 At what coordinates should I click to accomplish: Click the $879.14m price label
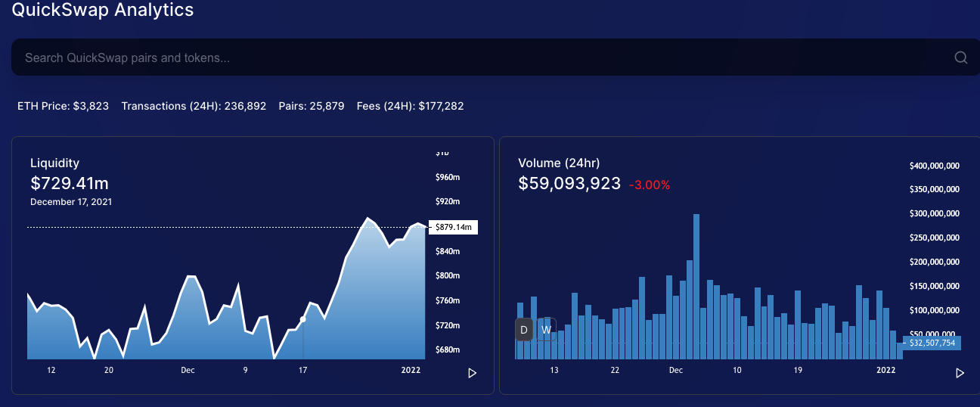(453, 227)
